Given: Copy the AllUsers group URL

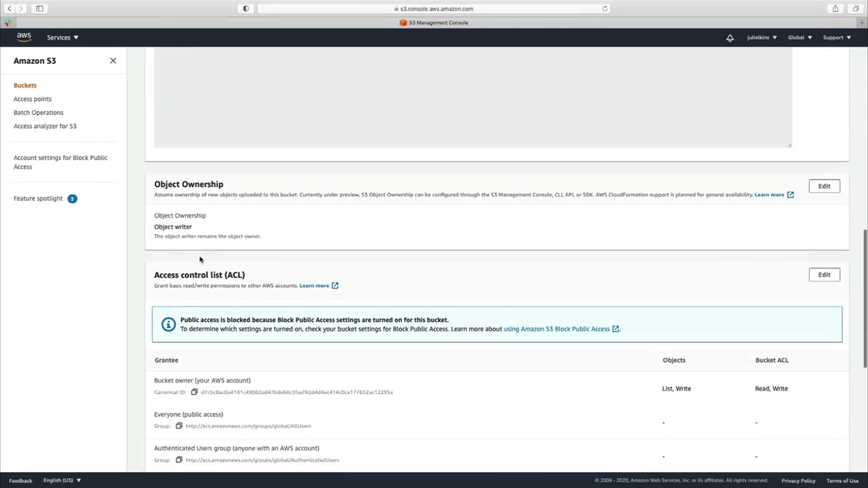Looking at the screenshot, I should click(x=179, y=426).
